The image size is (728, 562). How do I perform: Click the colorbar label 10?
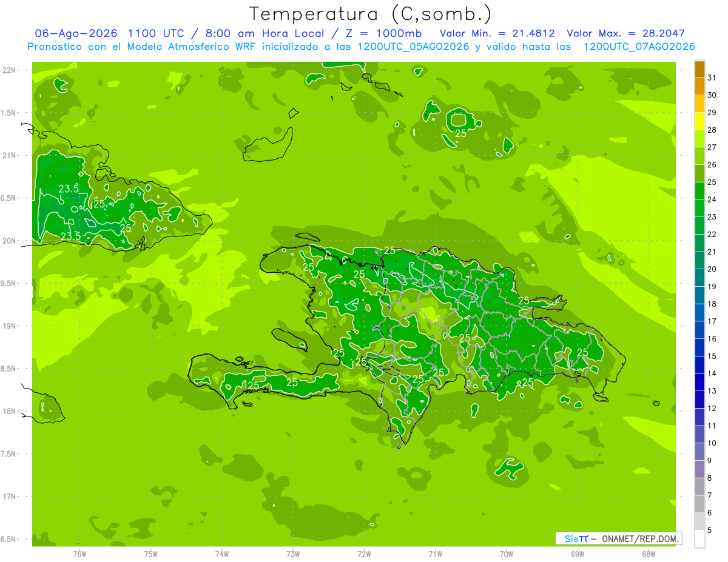[712, 443]
